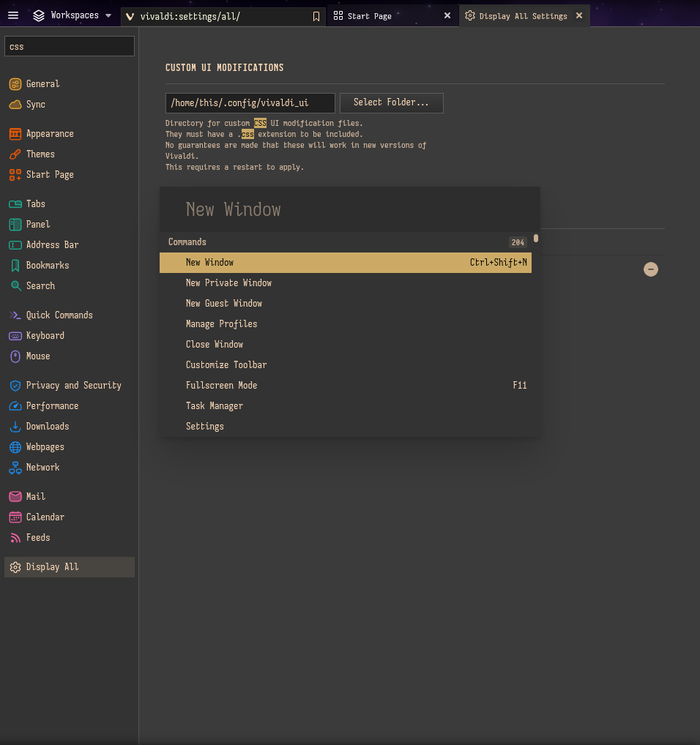The height and width of the screenshot is (745, 700).
Task: Click the Vivaldi logo in address field
Action: (130, 17)
